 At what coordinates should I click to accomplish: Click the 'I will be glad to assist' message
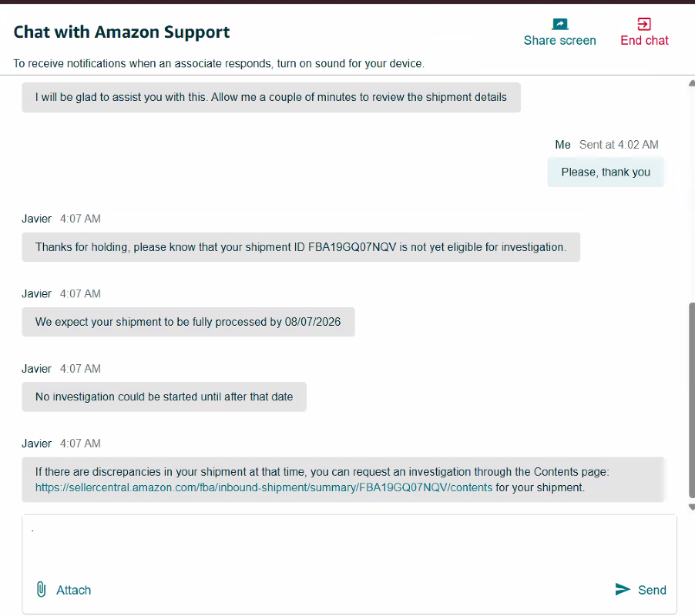coord(271,98)
